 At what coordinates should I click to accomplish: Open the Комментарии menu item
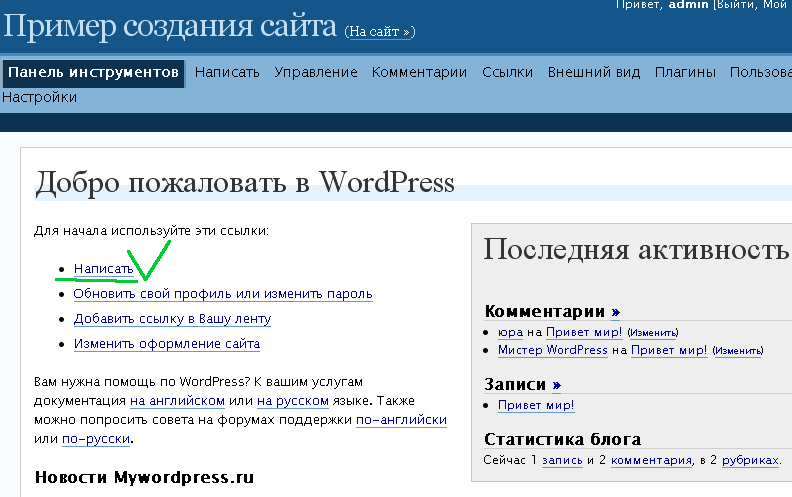[419, 73]
